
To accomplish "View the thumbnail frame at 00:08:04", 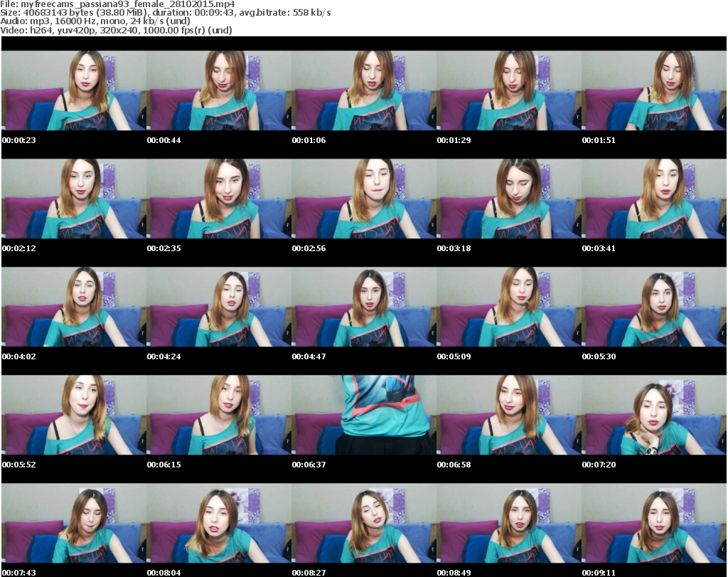I will point(219,523).
